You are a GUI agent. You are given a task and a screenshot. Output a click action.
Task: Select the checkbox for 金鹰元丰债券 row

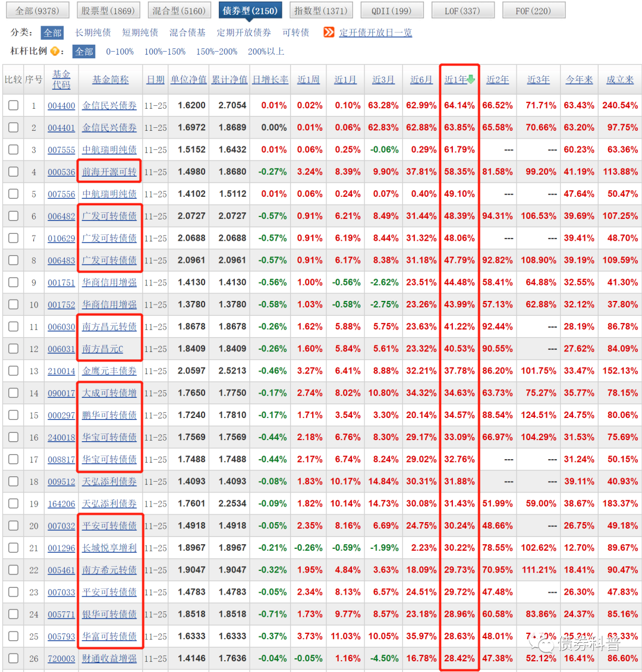coord(13,371)
